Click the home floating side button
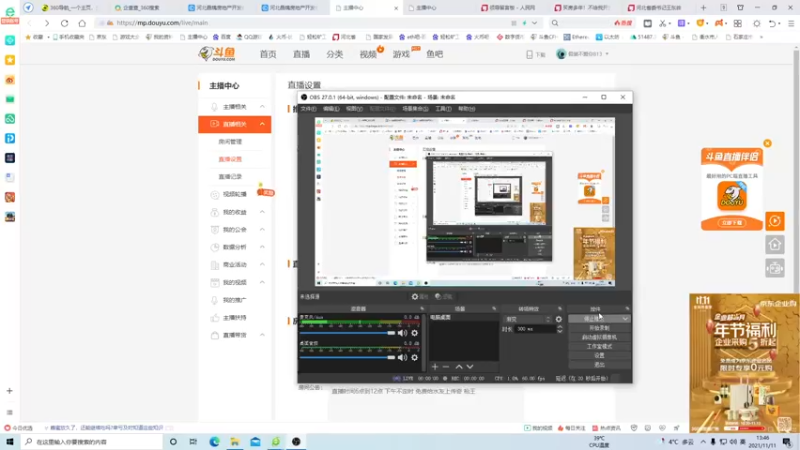 tap(774, 245)
